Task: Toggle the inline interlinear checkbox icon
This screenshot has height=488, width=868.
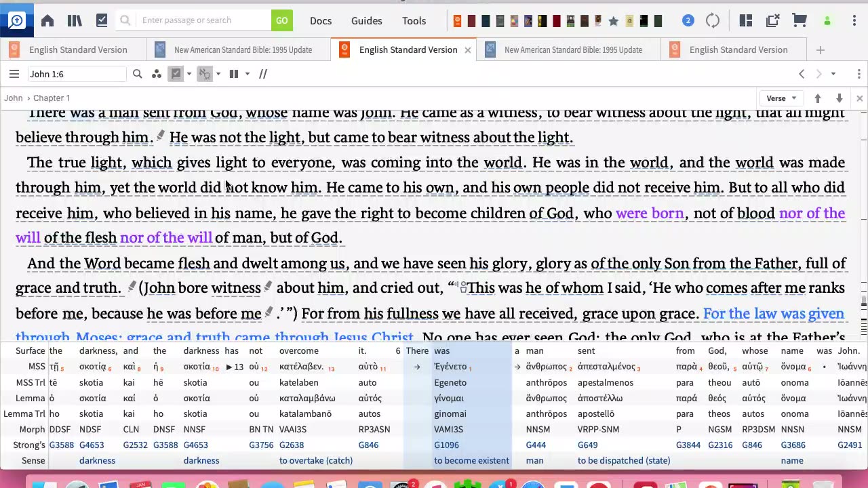Action: pyautogui.click(x=176, y=74)
